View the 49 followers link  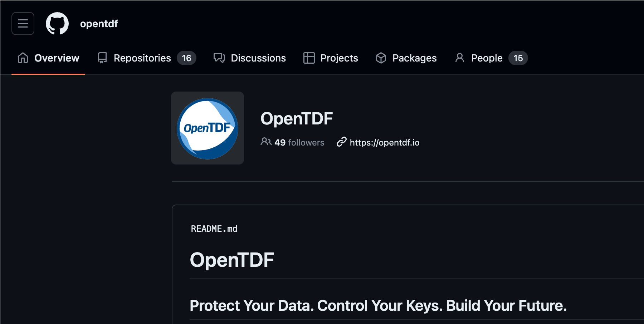[x=299, y=143]
